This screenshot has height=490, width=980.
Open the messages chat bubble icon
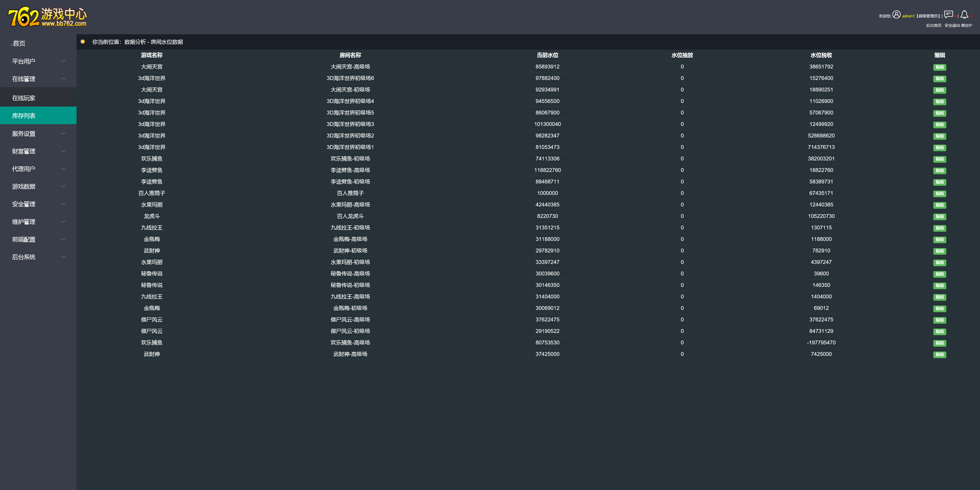tap(948, 15)
